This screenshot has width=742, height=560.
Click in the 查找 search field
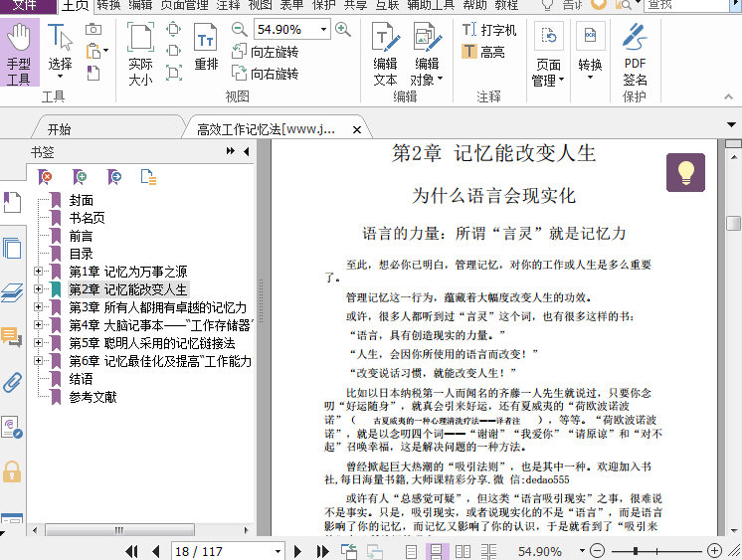click(686, 5)
